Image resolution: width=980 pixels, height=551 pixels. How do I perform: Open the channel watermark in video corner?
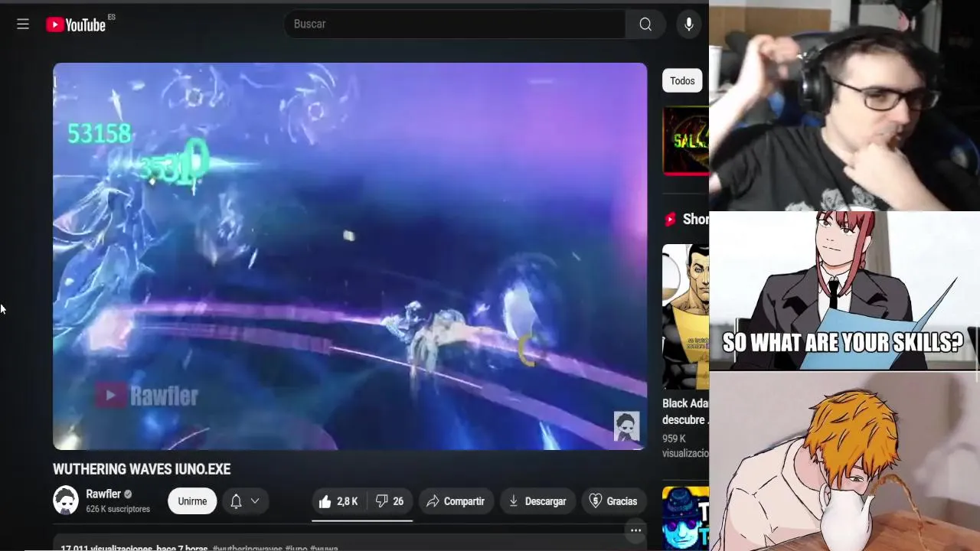626,425
